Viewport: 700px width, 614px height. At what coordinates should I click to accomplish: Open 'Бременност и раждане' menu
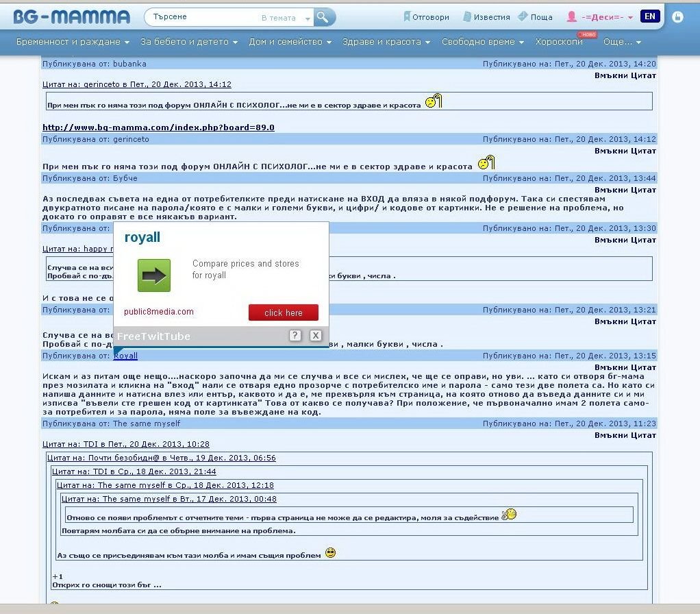(x=73, y=42)
